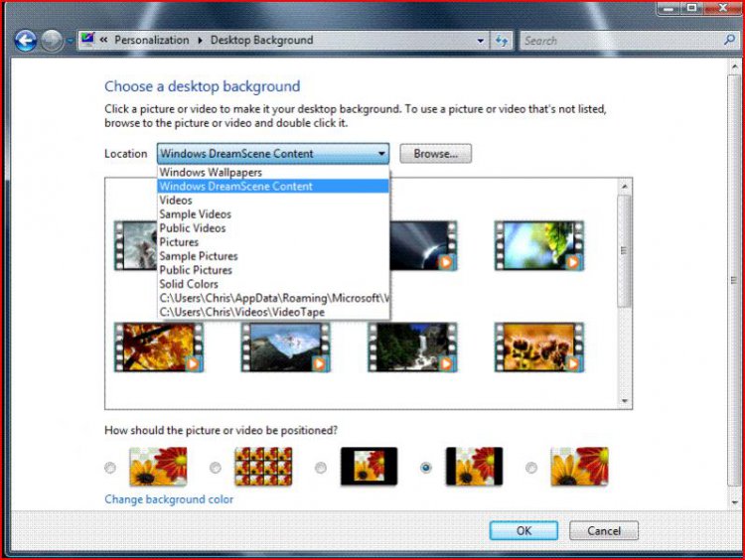Open the recent pages arrow beside Forward
The width and height of the screenshot is (745, 560).
70,42
